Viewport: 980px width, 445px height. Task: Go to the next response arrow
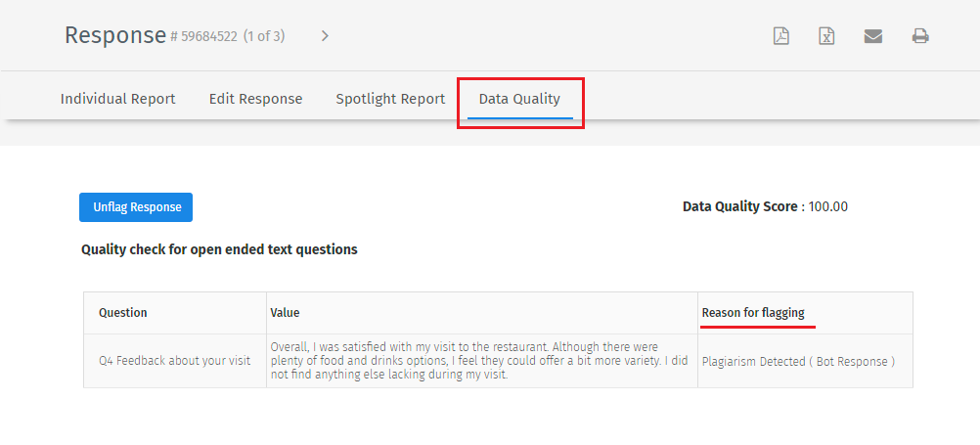326,36
